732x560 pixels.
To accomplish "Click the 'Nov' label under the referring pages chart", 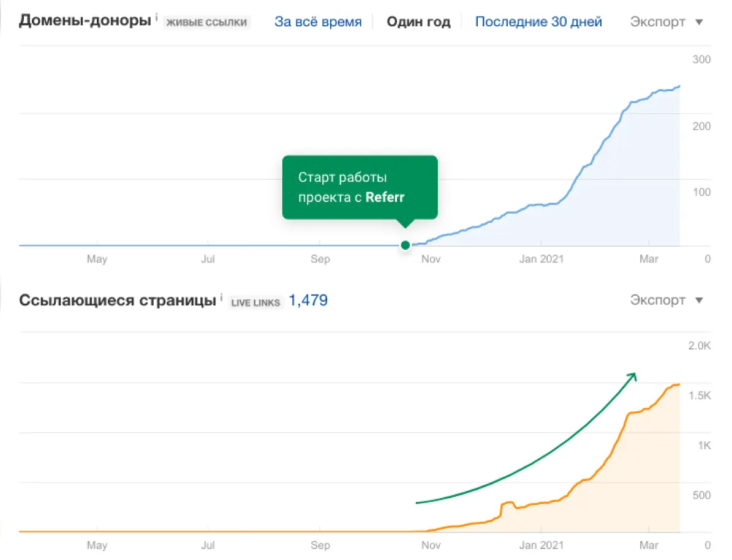I will click(x=431, y=545).
